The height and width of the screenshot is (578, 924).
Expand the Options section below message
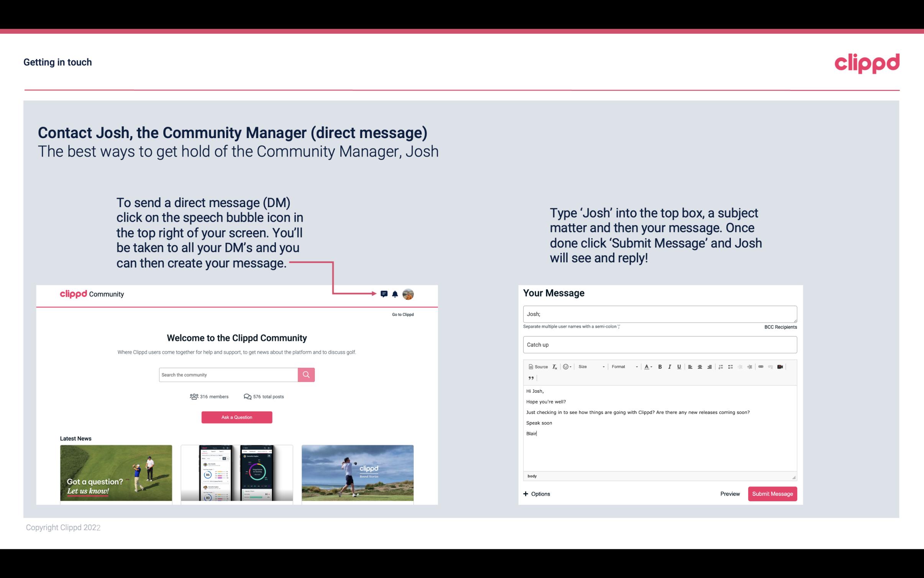pos(536,494)
